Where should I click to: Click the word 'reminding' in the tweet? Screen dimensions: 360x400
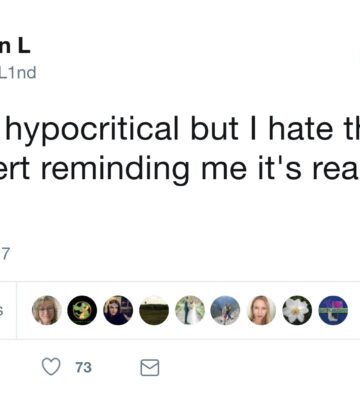[115, 169]
